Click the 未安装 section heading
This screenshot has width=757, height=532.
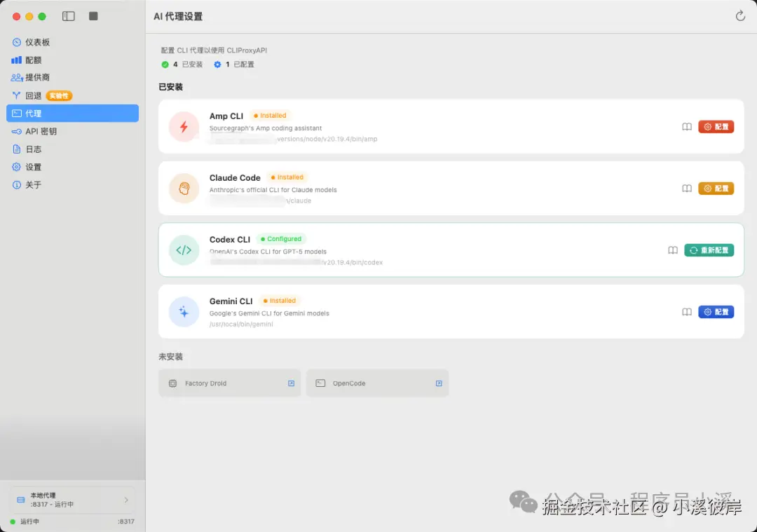tap(171, 357)
